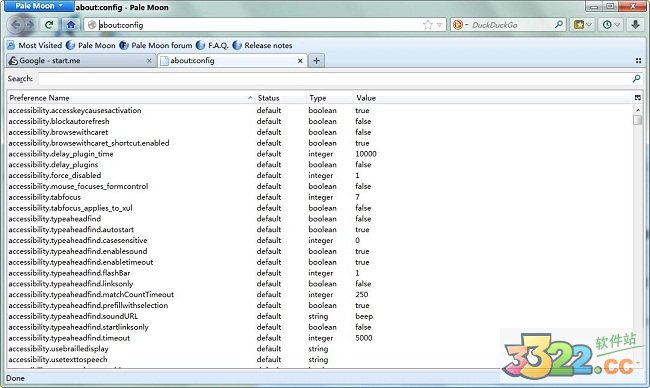This screenshot has width=650, height=388.
Task: Select accessibility.usetexttospeech preference
Action: tap(320, 359)
